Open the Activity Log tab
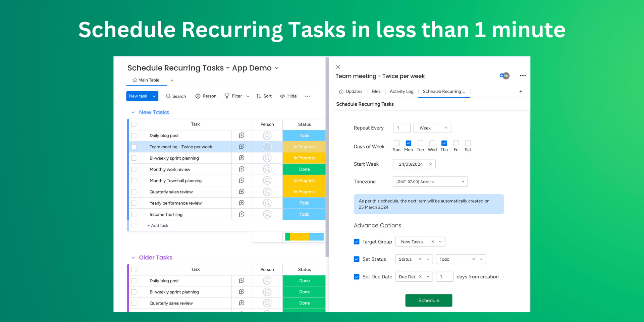644x322 pixels. (x=401, y=91)
